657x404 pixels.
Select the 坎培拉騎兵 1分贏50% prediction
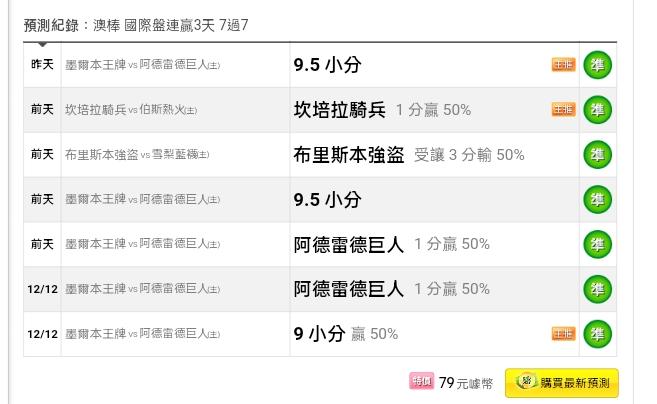[382, 110]
